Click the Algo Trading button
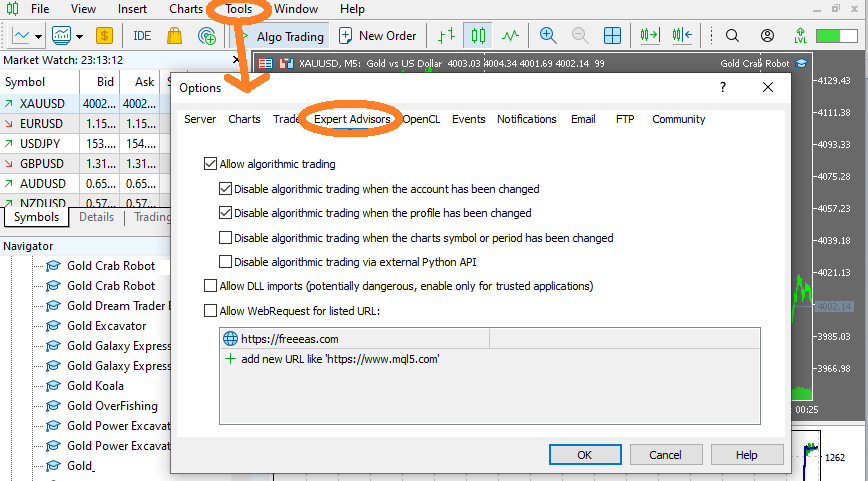Viewport: 868px width, 481px height. pos(279,36)
